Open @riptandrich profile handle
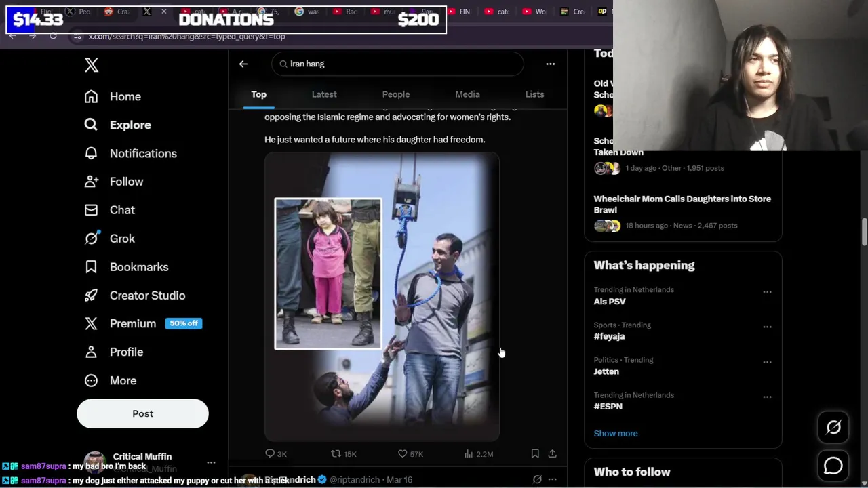The image size is (868, 488). point(355,479)
